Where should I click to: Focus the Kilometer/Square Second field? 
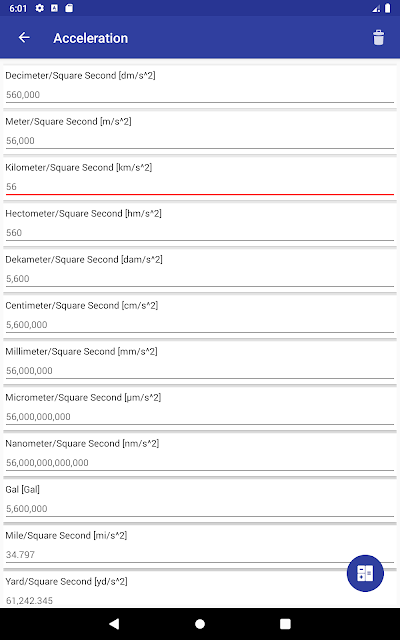200,187
